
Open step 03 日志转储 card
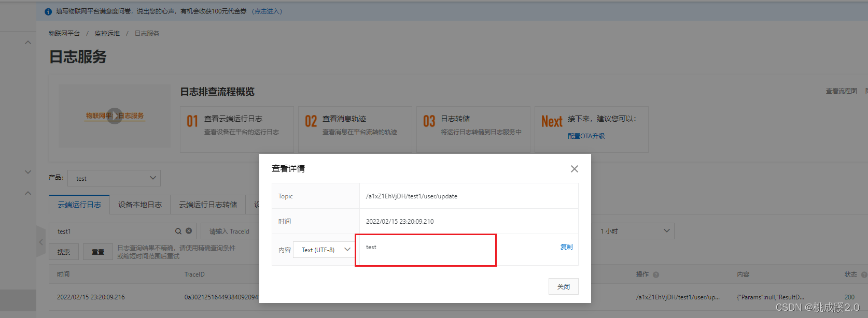(x=473, y=129)
